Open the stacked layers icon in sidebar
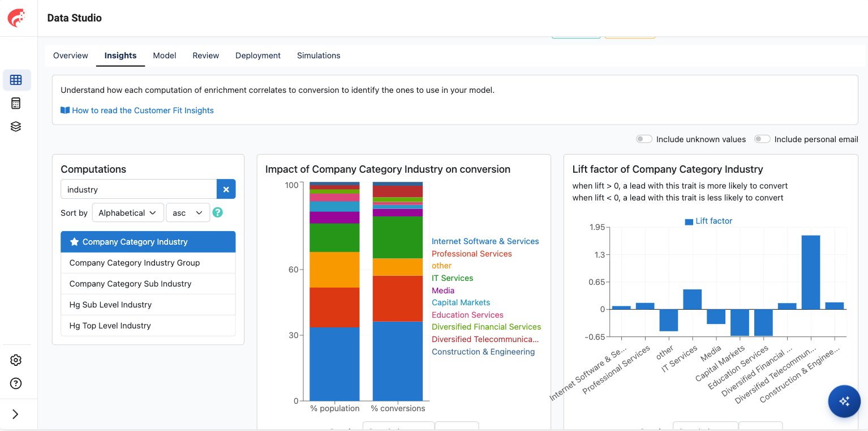The width and height of the screenshot is (868, 431). point(16,126)
